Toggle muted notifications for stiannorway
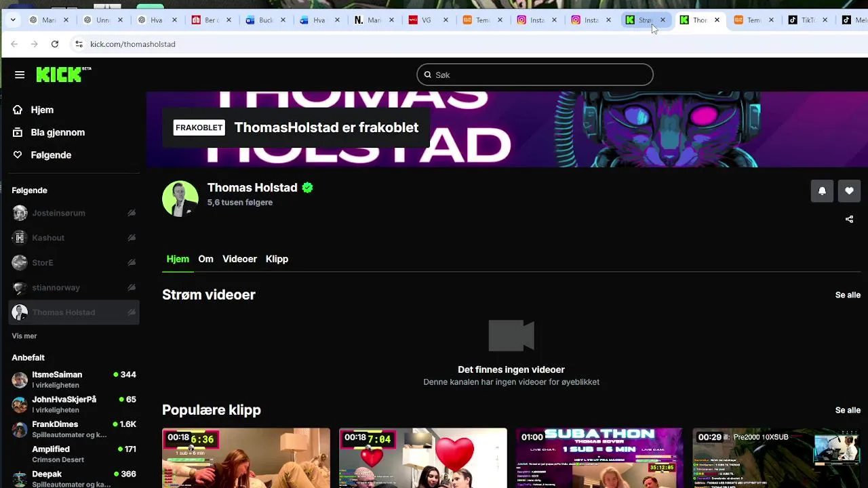Image resolution: width=868 pixels, height=488 pixels. tap(132, 287)
